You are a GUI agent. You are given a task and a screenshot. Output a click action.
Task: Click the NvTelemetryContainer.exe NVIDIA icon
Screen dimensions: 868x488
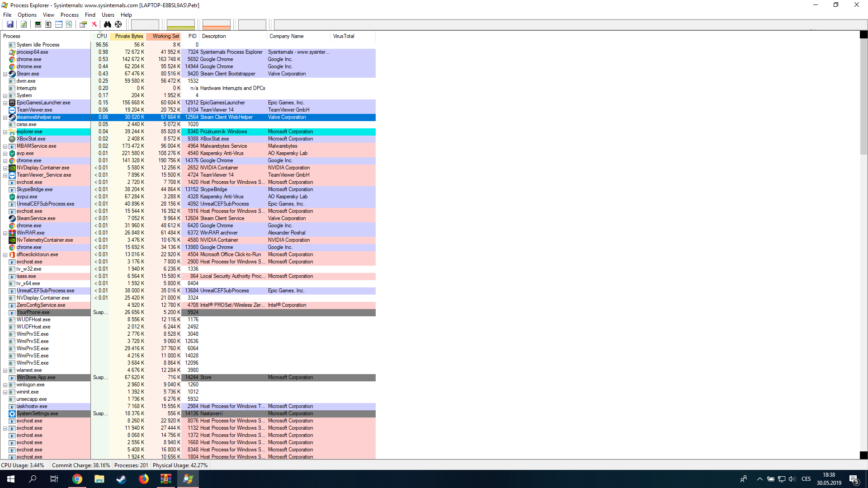[x=12, y=240]
